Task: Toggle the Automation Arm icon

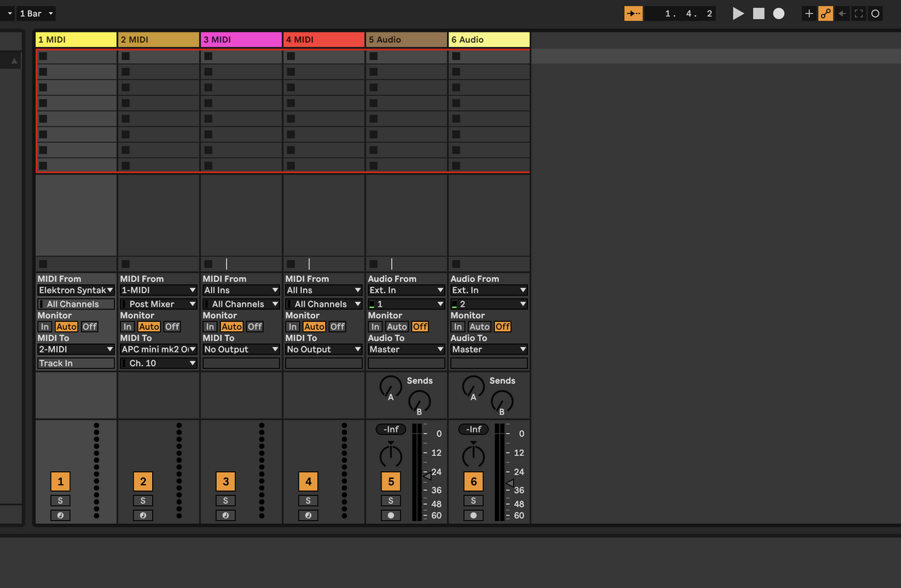Action: 826,13
